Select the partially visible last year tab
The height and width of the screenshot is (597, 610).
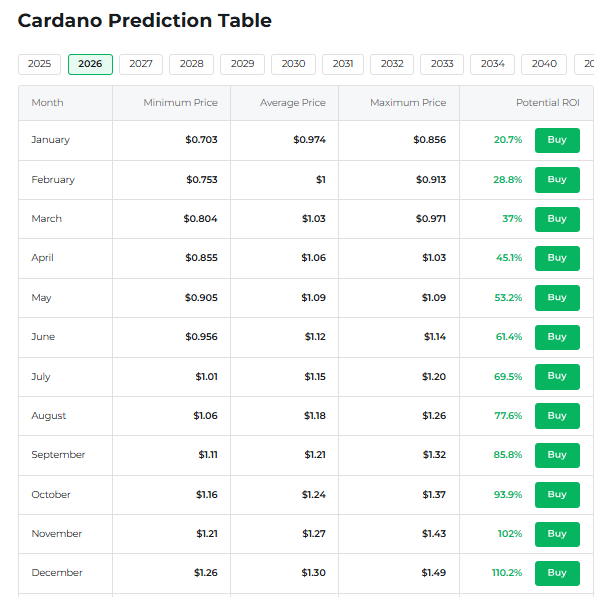[x=584, y=64]
